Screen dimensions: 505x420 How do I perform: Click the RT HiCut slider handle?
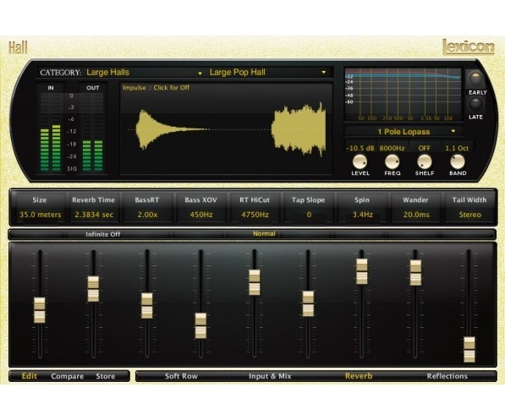[x=255, y=282]
